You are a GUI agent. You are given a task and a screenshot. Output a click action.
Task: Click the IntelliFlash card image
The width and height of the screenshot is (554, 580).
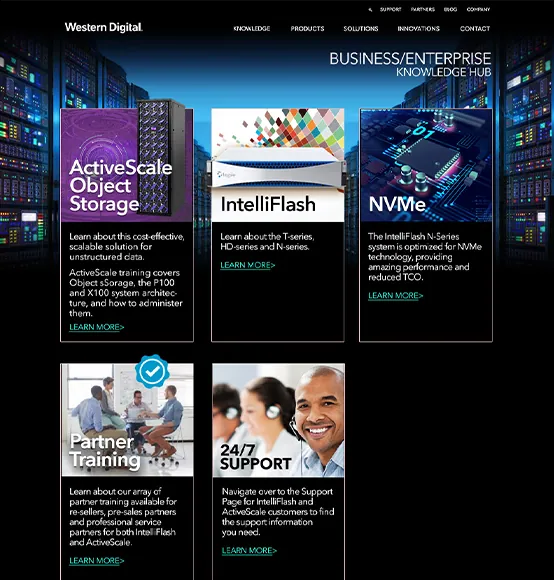[x=278, y=165]
